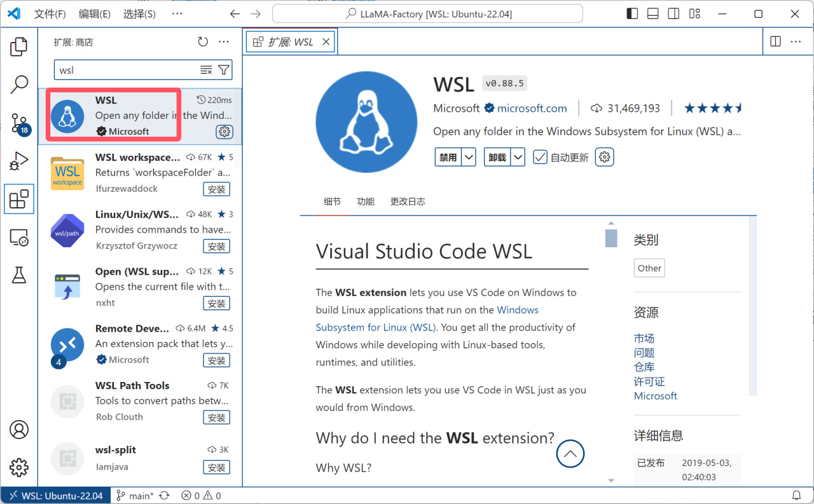814x504 pixels.
Task: Show errors and warnings count
Action: (201, 496)
